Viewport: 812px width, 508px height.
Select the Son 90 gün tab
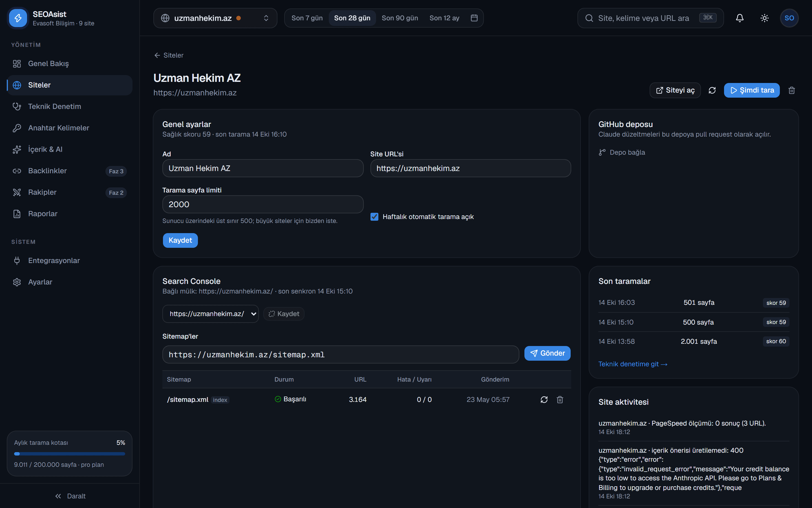(x=400, y=18)
